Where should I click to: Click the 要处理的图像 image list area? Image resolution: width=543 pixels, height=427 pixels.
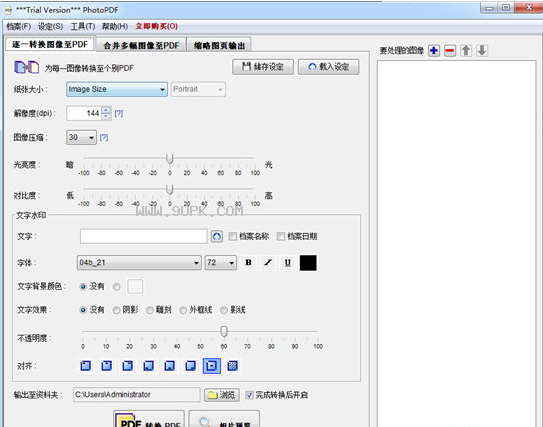[456, 243]
